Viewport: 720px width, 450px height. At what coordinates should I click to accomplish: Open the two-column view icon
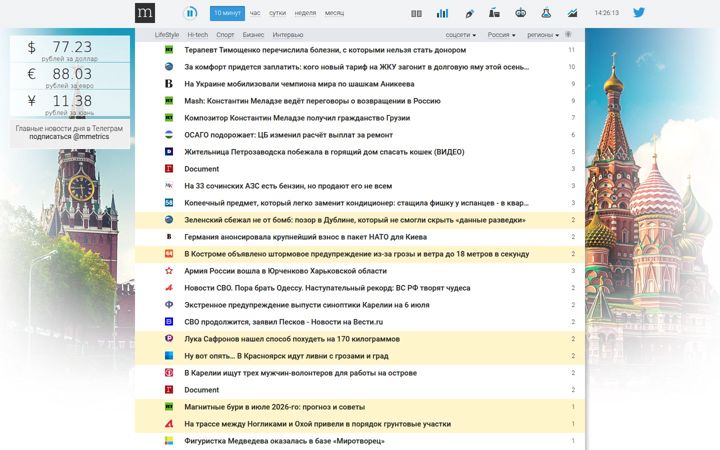click(416, 13)
